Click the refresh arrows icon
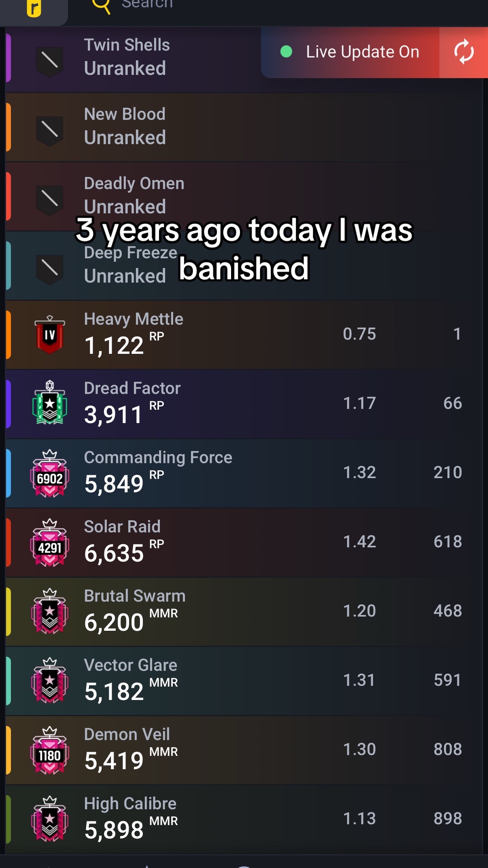Screen dimensions: 488x868 463,52
